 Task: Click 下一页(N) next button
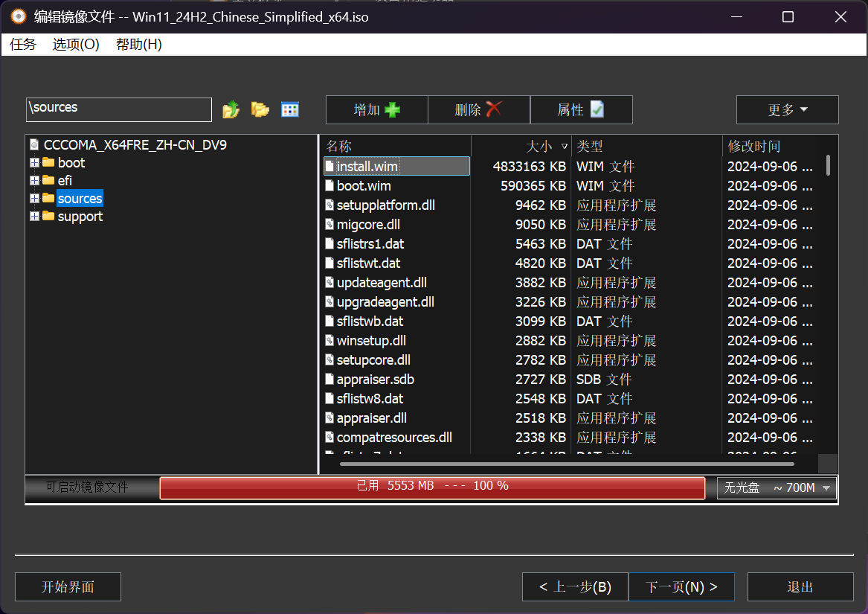[681, 587]
